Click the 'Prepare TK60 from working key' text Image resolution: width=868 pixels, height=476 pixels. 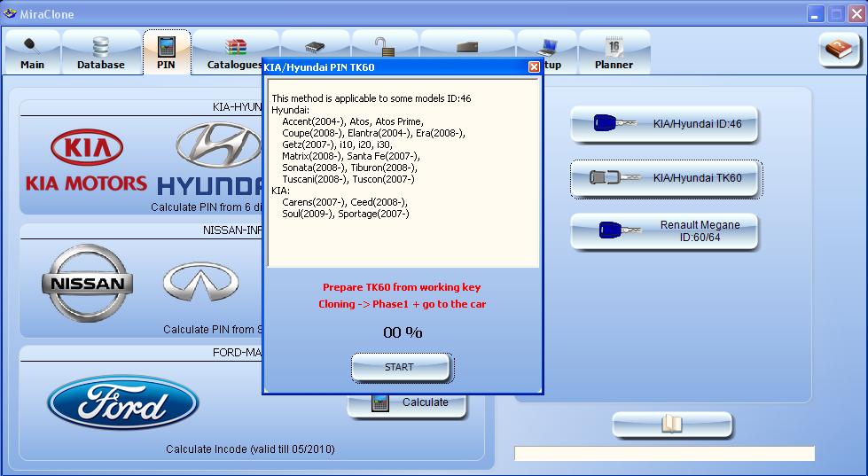pos(402,287)
